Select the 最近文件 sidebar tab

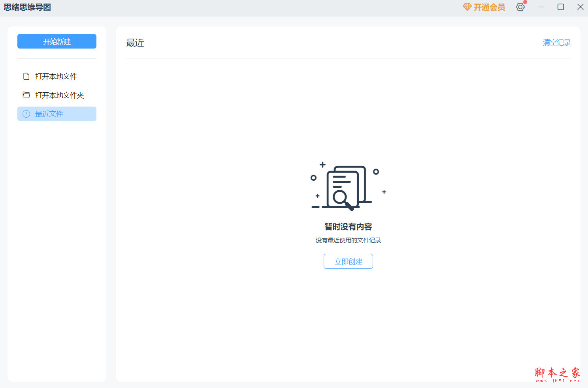[48, 114]
